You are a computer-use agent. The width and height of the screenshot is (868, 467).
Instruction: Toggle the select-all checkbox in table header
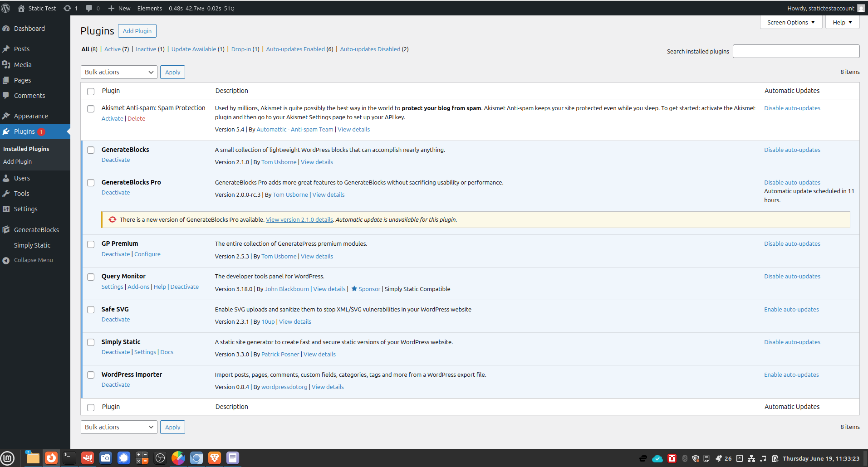(91, 92)
